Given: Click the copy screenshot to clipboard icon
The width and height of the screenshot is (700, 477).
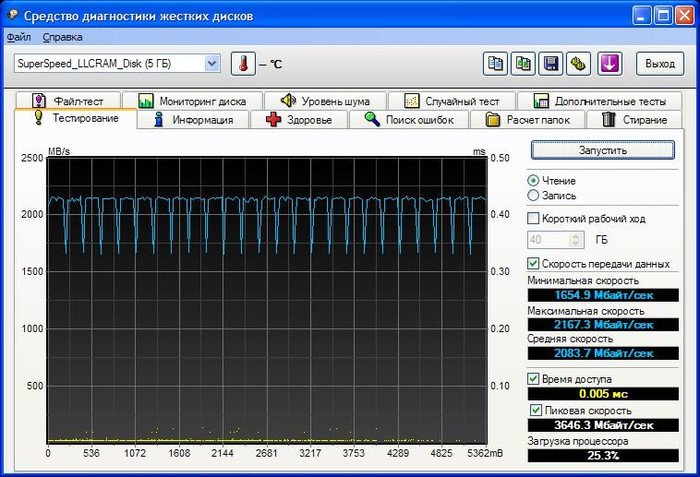Looking at the screenshot, I should [x=522, y=64].
